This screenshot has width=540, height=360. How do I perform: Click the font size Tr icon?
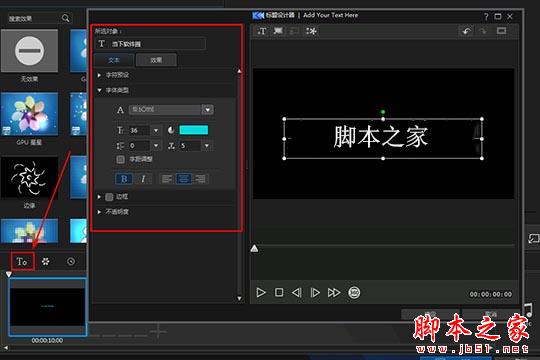tap(120, 130)
